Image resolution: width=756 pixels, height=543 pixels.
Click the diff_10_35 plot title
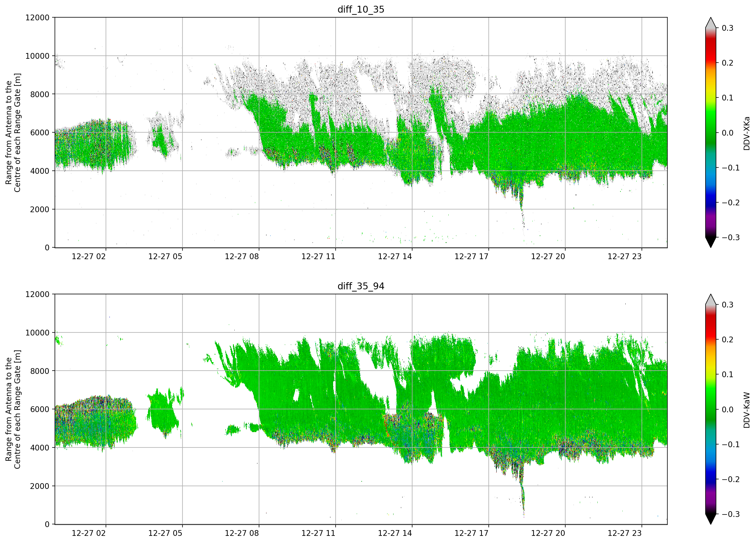[x=361, y=9]
